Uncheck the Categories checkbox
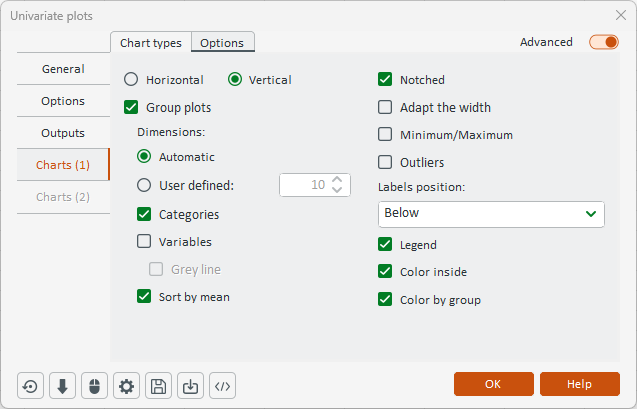This screenshot has width=637, height=409. pos(144,214)
